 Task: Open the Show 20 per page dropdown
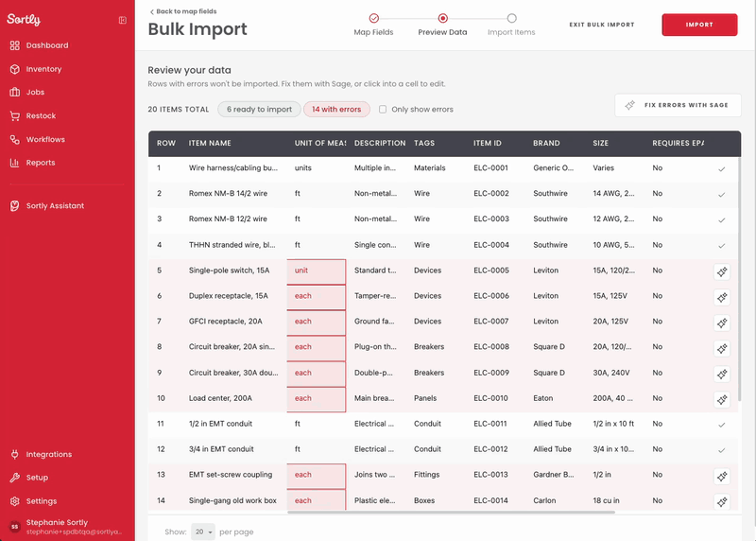pyautogui.click(x=203, y=532)
